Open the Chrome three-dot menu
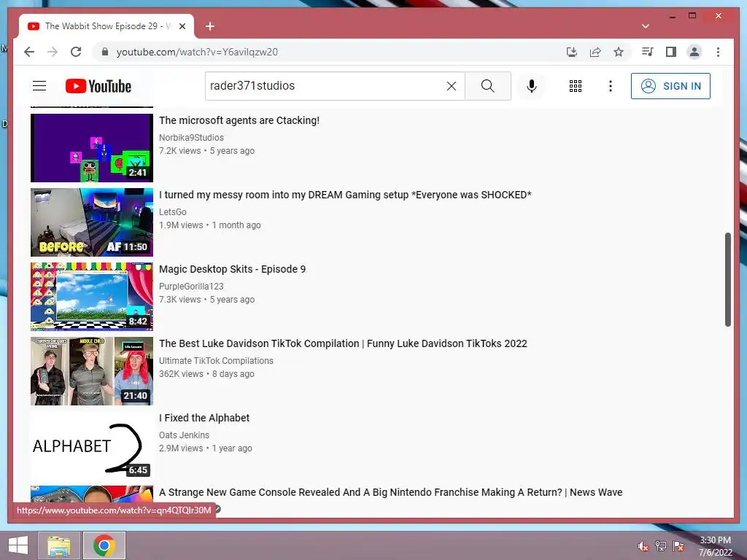This screenshot has width=747, height=560. coord(718,52)
